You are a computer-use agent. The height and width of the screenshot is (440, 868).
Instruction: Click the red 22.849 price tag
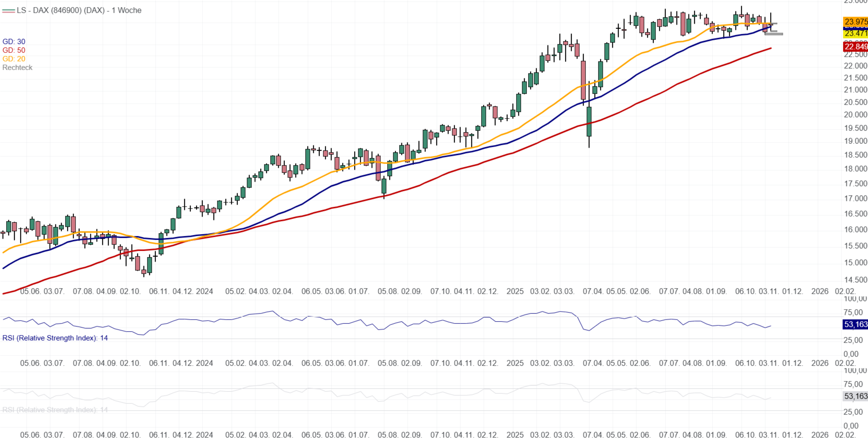tap(855, 46)
